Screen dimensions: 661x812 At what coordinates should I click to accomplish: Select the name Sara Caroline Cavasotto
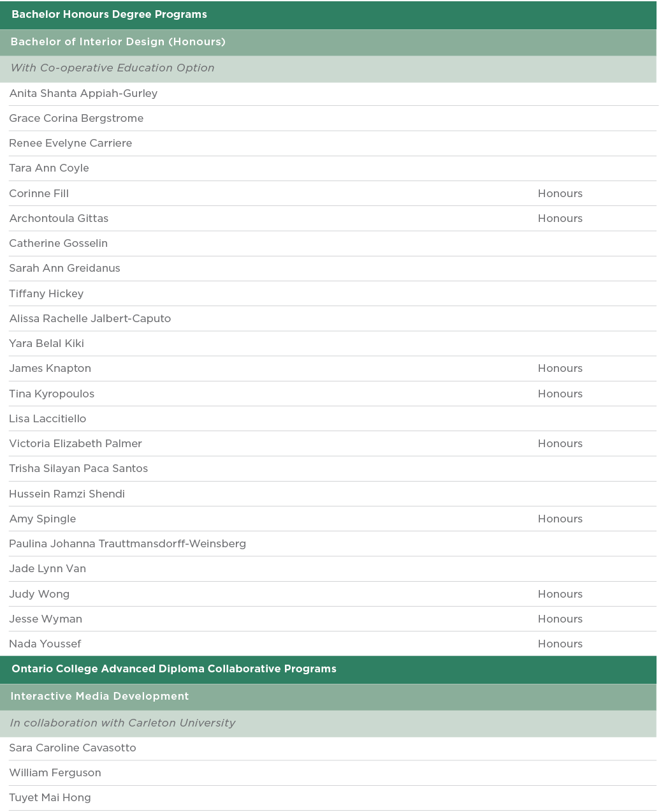pyautogui.click(x=73, y=748)
